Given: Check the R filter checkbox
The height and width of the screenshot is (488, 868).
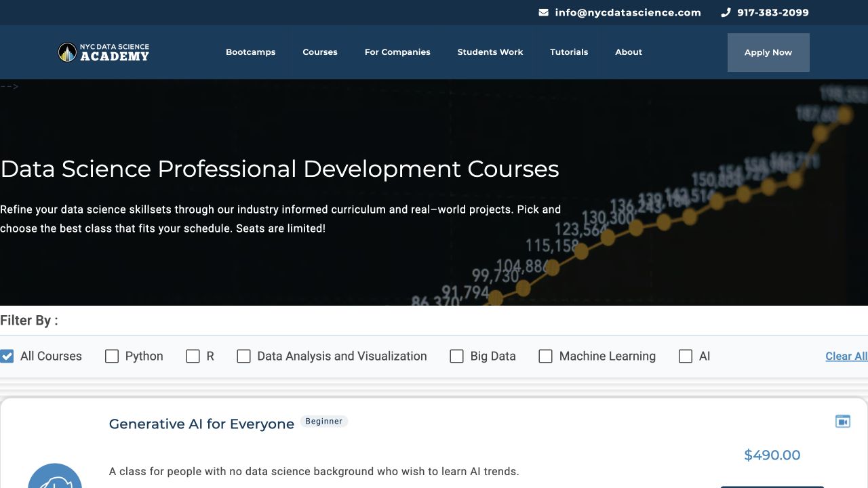Looking at the screenshot, I should click(x=193, y=356).
